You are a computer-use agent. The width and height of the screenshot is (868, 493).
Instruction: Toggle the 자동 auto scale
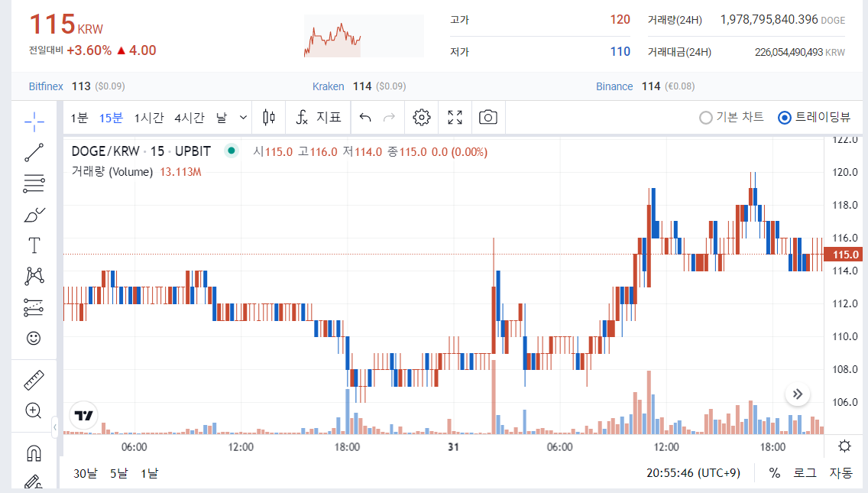[840, 473]
